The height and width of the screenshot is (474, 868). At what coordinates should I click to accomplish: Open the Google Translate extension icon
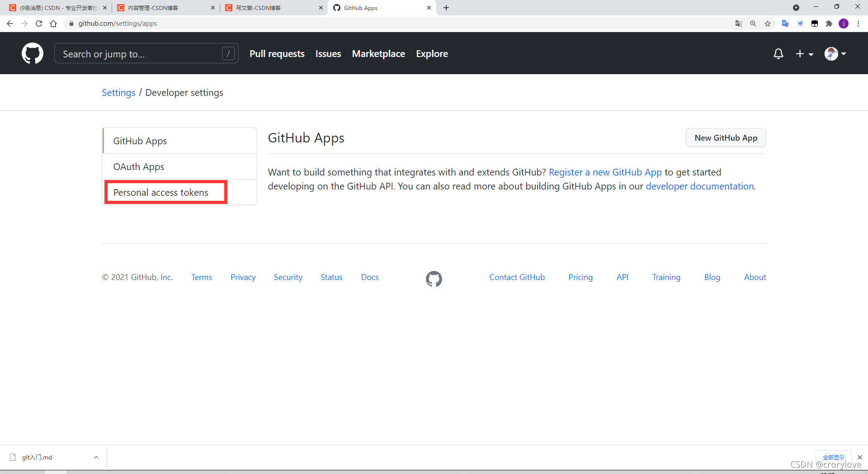pos(785,24)
